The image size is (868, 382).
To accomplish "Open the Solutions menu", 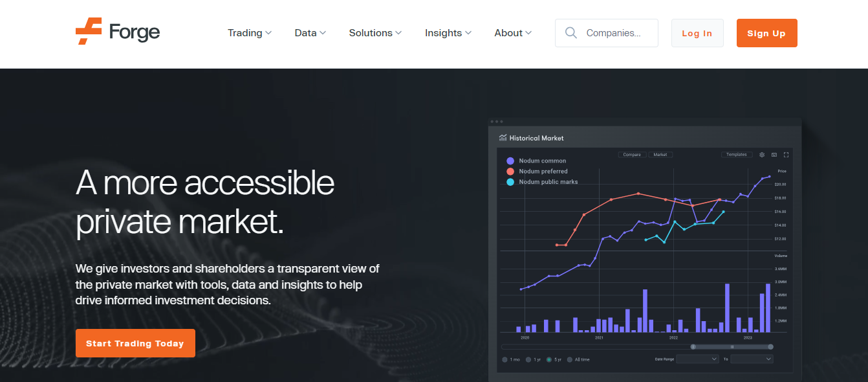I will pyautogui.click(x=375, y=33).
